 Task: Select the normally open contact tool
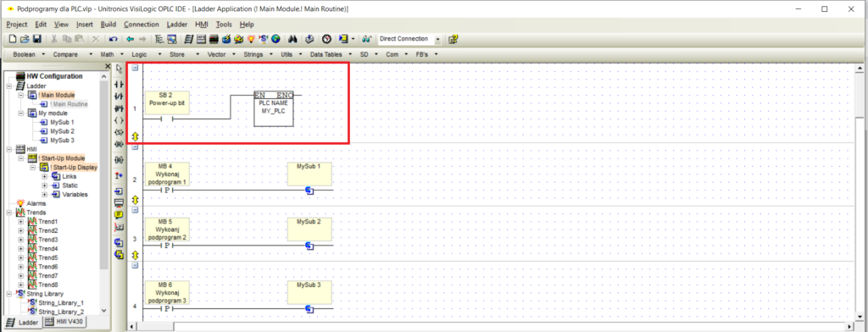click(x=119, y=85)
